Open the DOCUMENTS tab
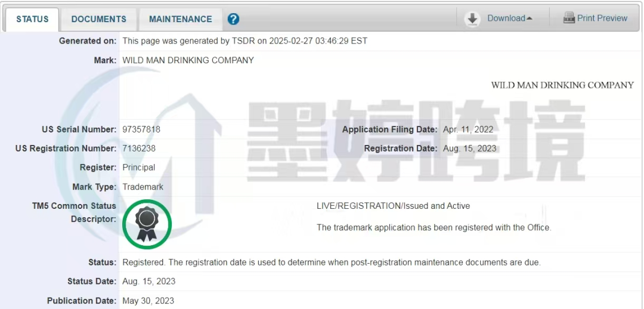 pos(99,19)
